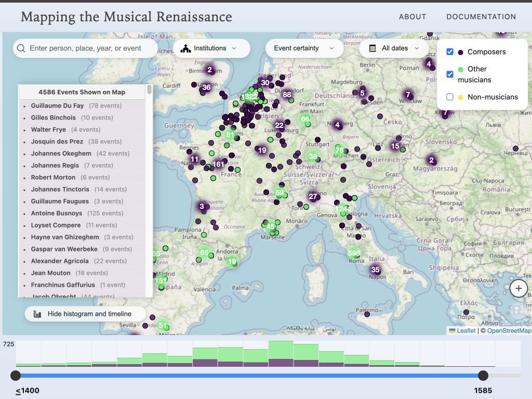532x399 pixels.
Task: Click the histogram bar chart icon
Action: pyautogui.click(x=37, y=314)
